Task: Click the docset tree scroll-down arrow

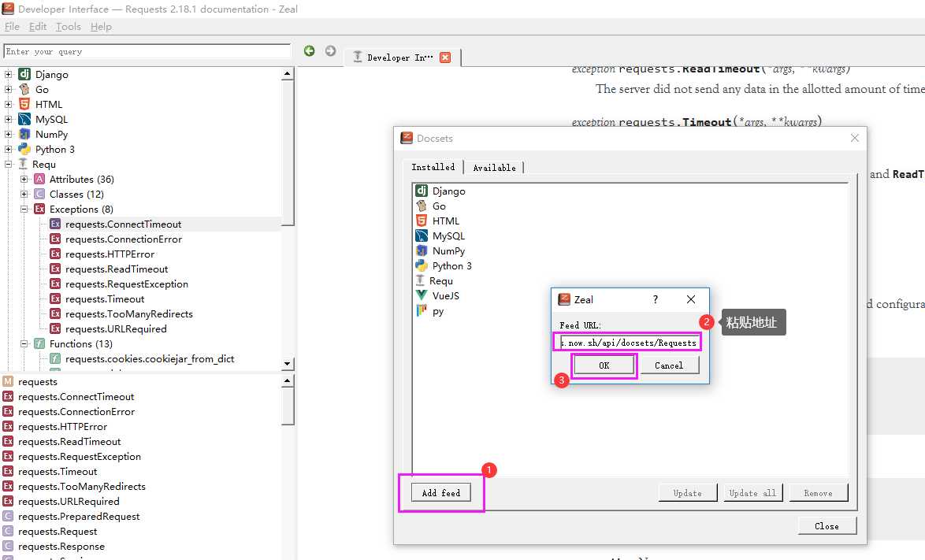Action: 288,364
